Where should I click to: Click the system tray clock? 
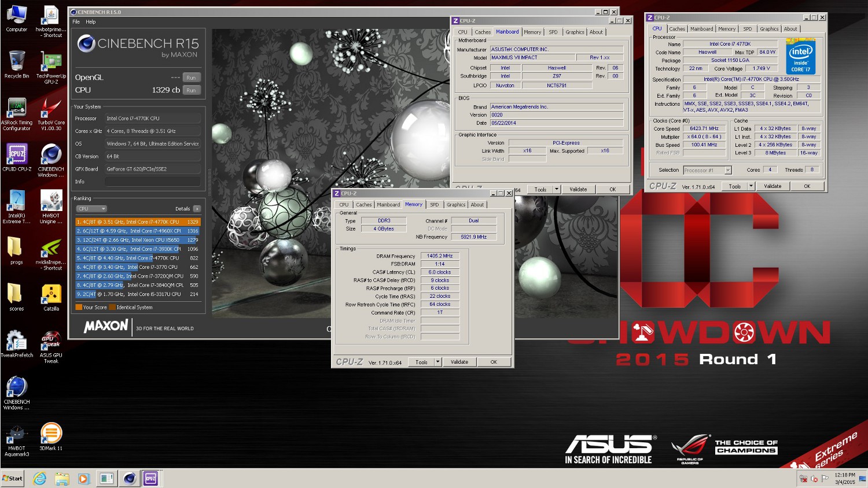coord(845,478)
